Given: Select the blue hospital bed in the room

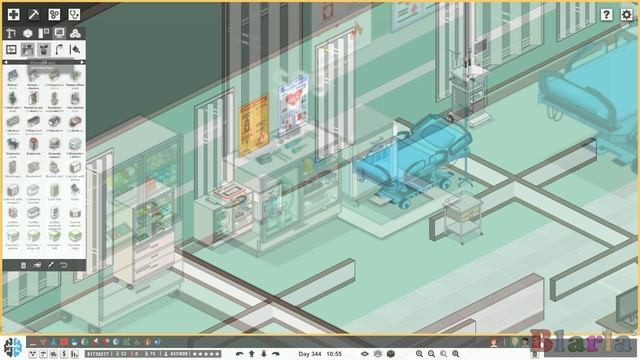Looking at the screenshot, I should (x=412, y=161).
